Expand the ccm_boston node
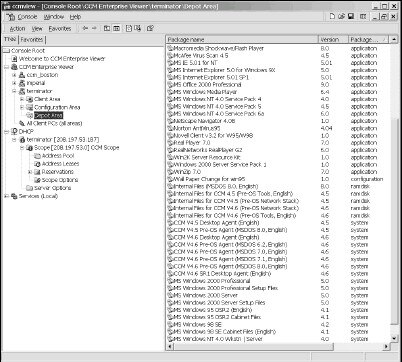The height and width of the screenshot is (362, 402). click(14, 75)
